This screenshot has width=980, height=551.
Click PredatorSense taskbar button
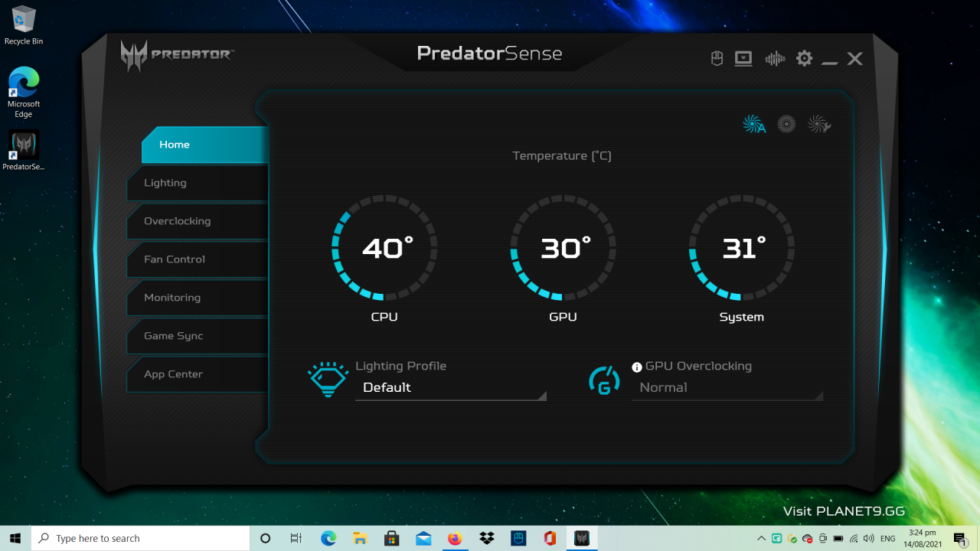(x=581, y=539)
